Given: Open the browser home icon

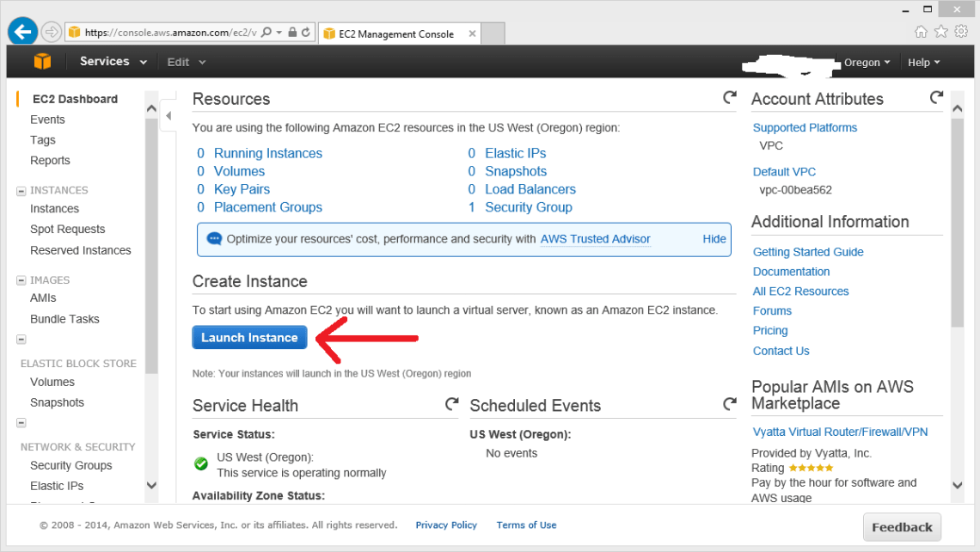Looking at the screenshot, I should [x=921, y=32].
